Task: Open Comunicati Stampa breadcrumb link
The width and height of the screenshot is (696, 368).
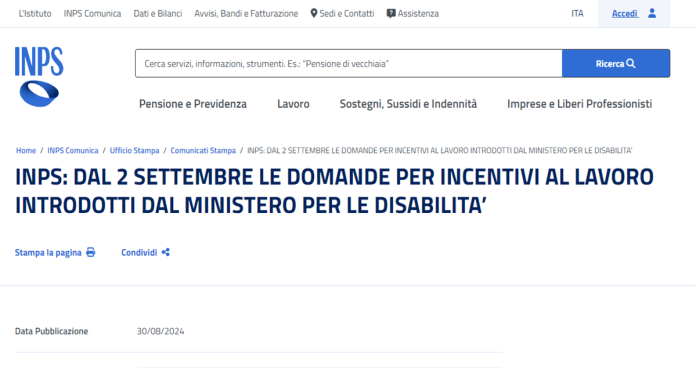Action: pos(203,150)
